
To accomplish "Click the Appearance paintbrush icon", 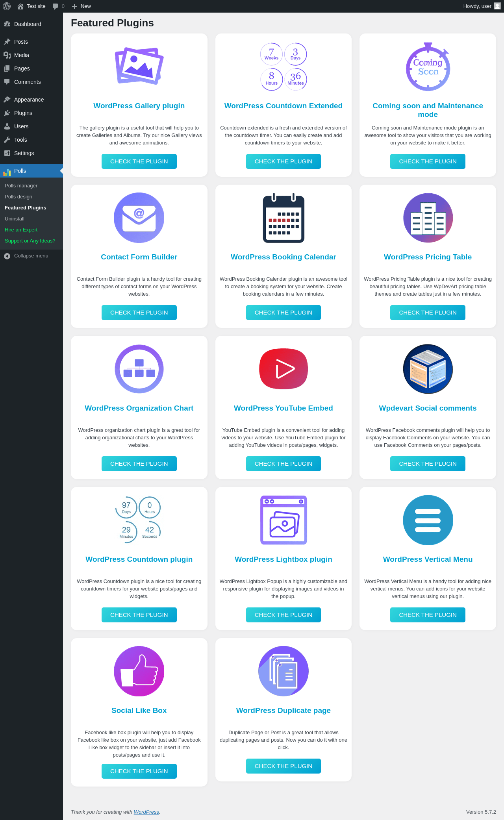I will pos(7,100).
